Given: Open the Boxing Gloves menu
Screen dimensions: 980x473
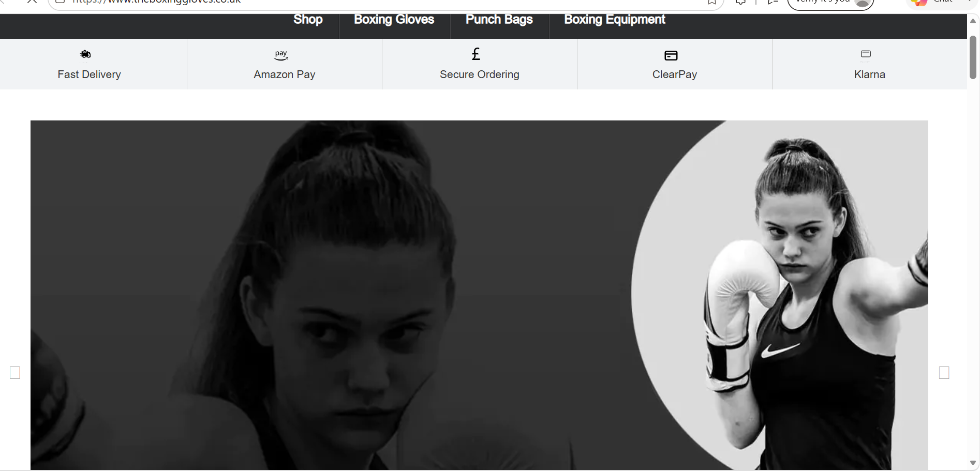Looking at the screenshot, I should (x=394, y=20).
